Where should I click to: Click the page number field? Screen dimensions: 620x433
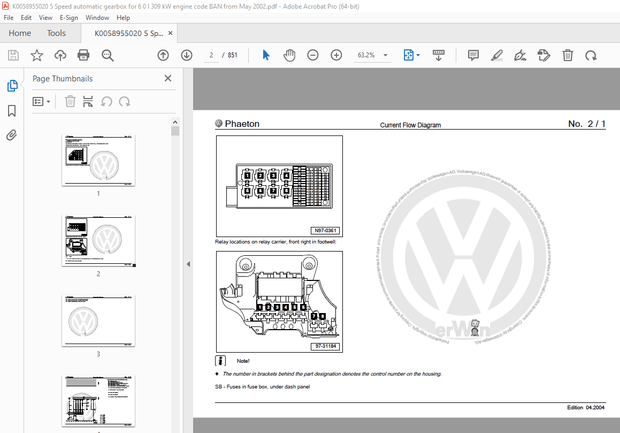[211, 55]
